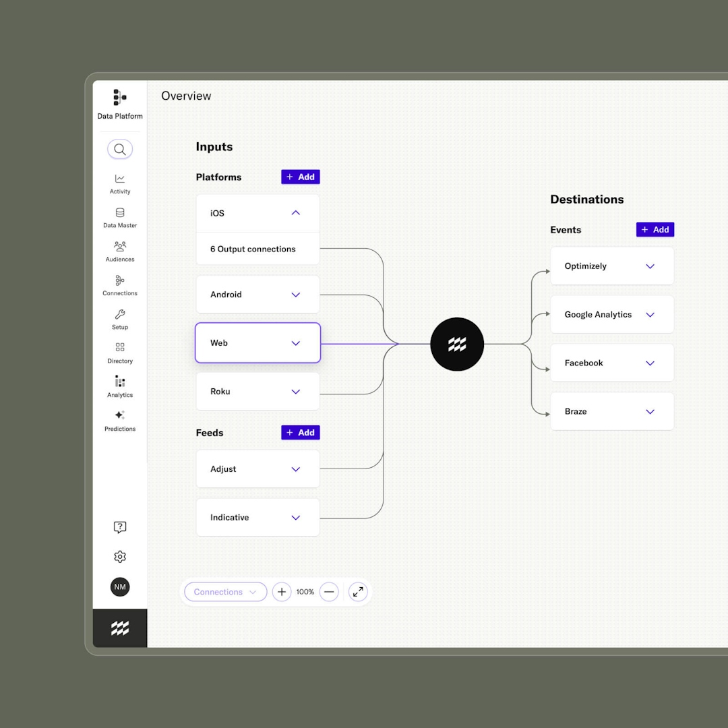This screenshot has height=728, width=728.
Task: View the 6 Output connections for iOS
Action: pos(253,249)
